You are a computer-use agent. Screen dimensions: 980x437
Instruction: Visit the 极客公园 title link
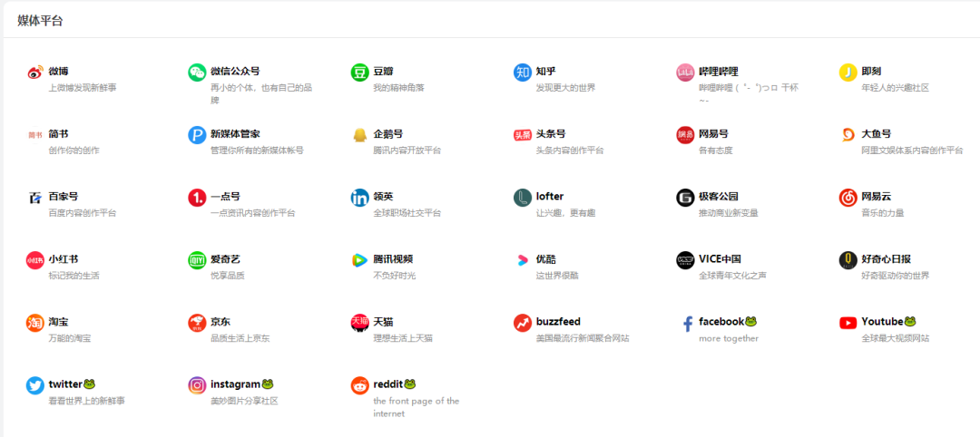pos(718,197)
